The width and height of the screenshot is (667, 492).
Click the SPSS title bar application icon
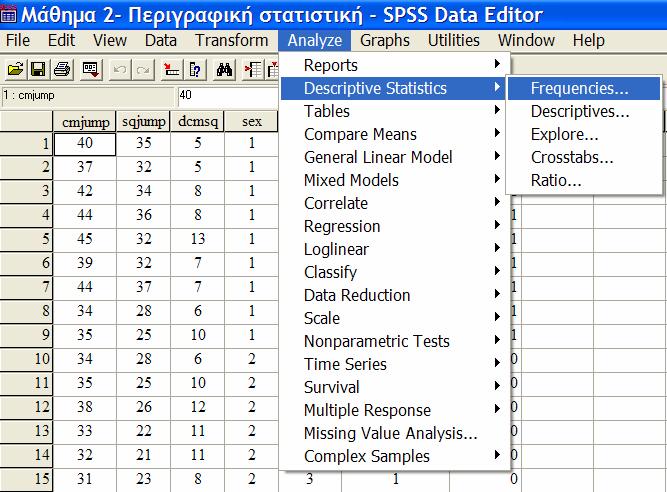[x=8, y=14]
